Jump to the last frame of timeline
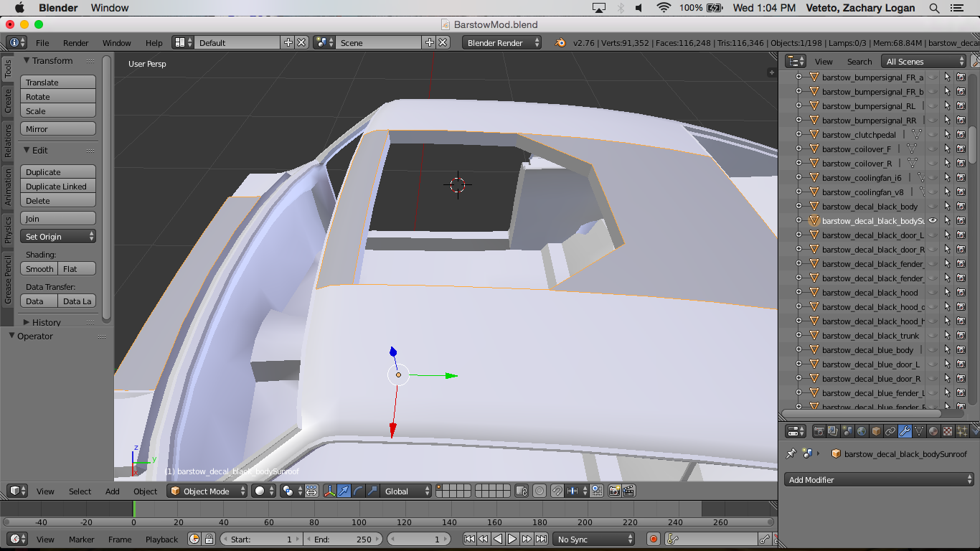980x551 pixels. pos(541,539)
